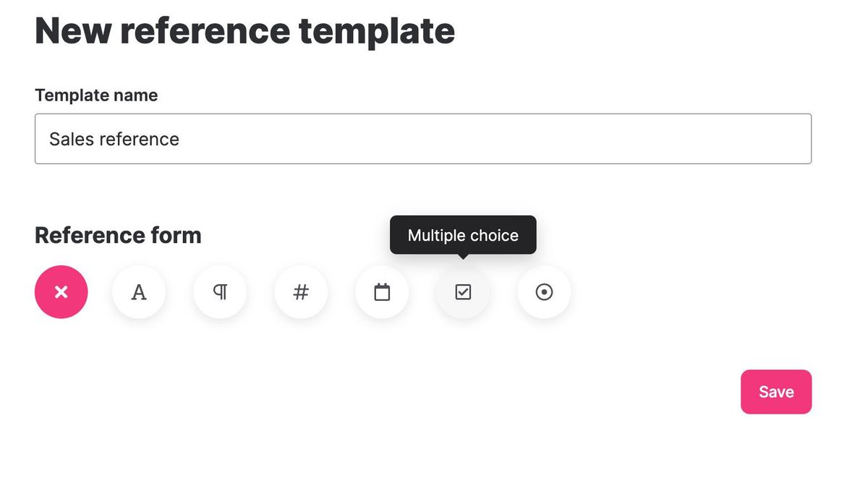
Task: Choose the pilcrow paragraph icon
Action: (220, 292)
